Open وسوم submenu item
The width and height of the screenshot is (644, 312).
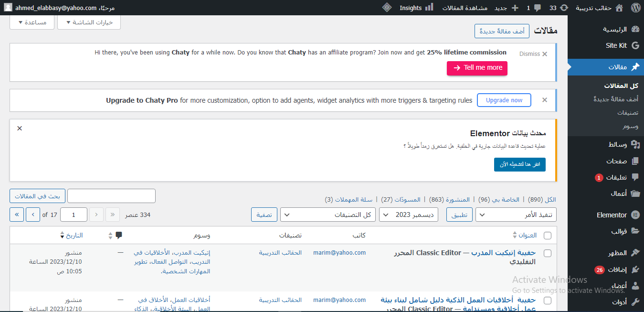tap(630, 126)
